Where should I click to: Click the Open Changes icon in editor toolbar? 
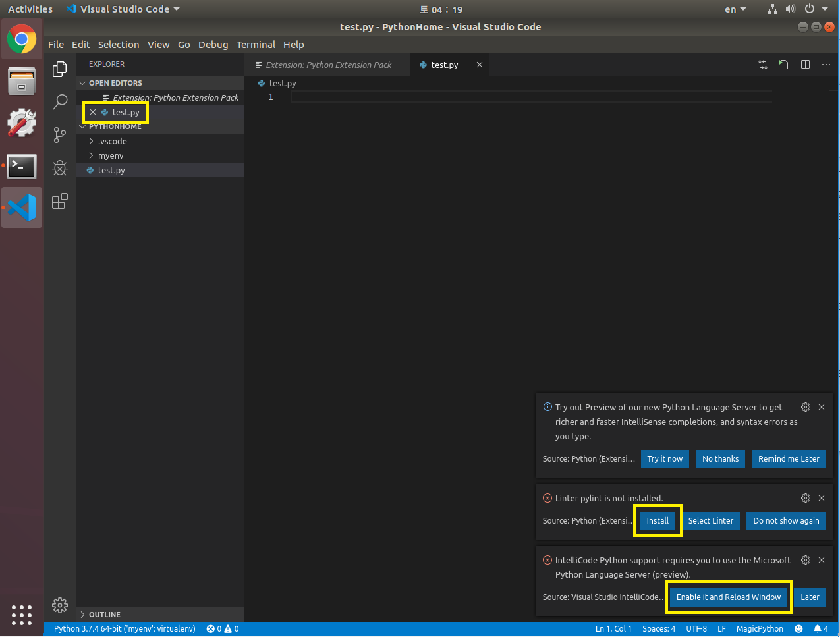(x=763, y=65)
